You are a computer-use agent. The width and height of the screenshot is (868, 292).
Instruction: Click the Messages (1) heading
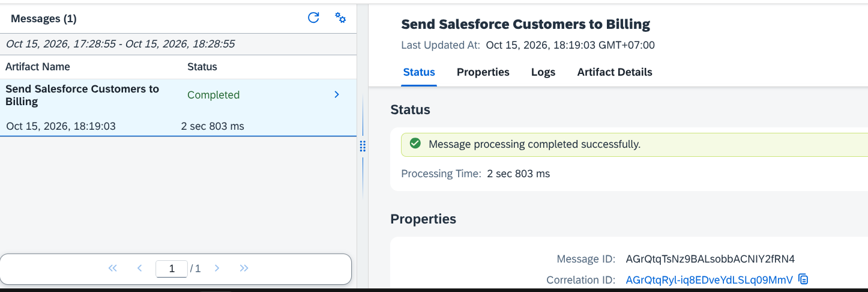click(x=44, y=19)
